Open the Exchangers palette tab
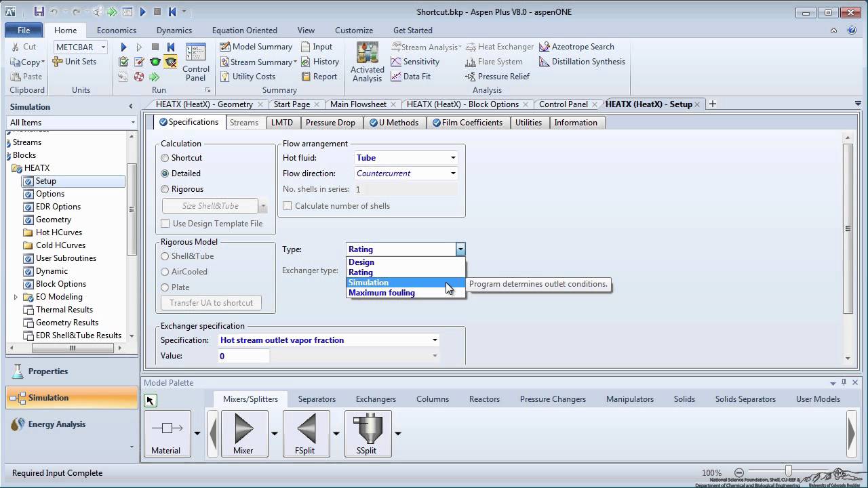This screenshot has height=488, width=868. pos(376,399)
